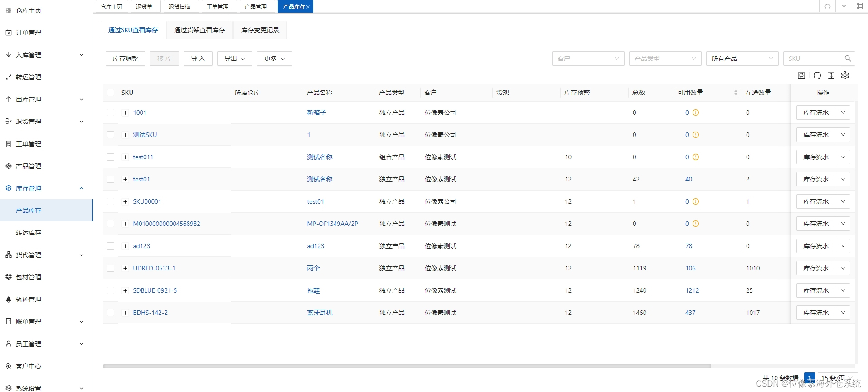Switch to 通过货架查看库存 tab
Viewport: 868px width, 392px height.
tap(199, 30)
